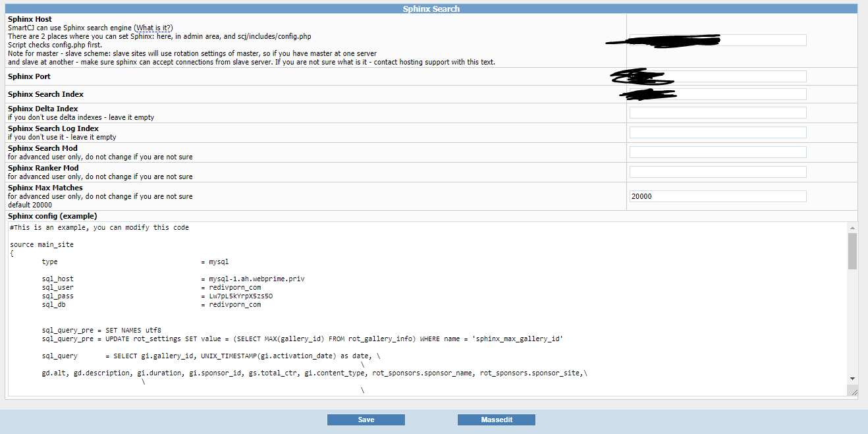Click the "sql_query_pre = SET NAMES utf8" line

coord(101,330)
